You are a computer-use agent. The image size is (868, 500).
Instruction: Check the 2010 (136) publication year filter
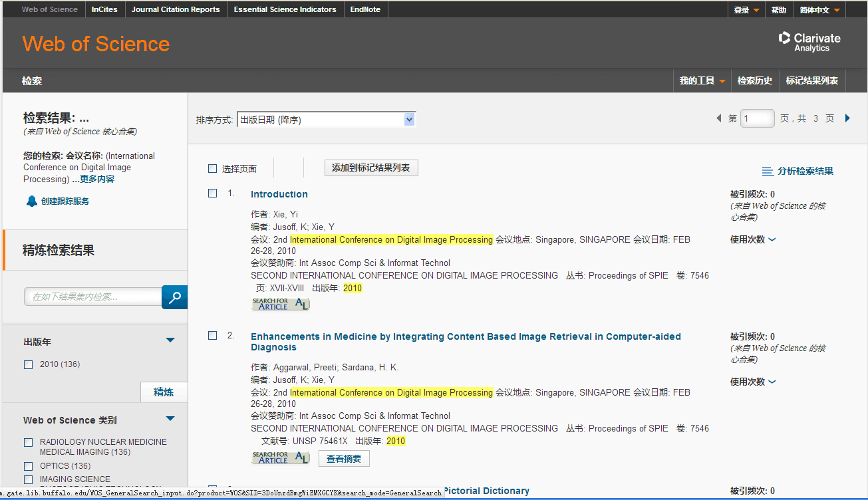pyautogui.click(x=28, y=364)
